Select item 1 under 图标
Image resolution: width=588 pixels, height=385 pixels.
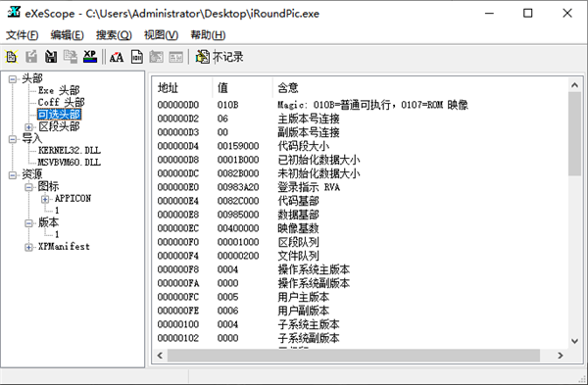coord(57,211)
